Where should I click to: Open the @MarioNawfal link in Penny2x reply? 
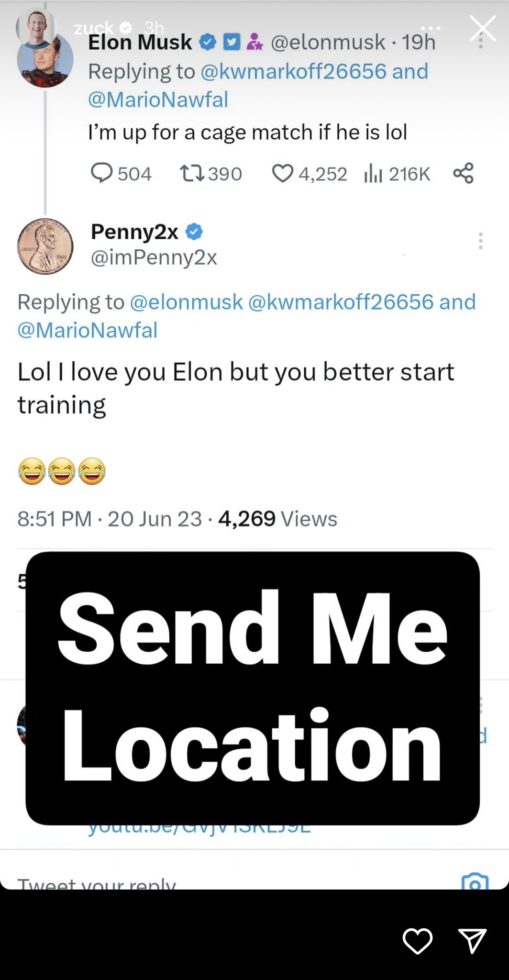[88, 330]
